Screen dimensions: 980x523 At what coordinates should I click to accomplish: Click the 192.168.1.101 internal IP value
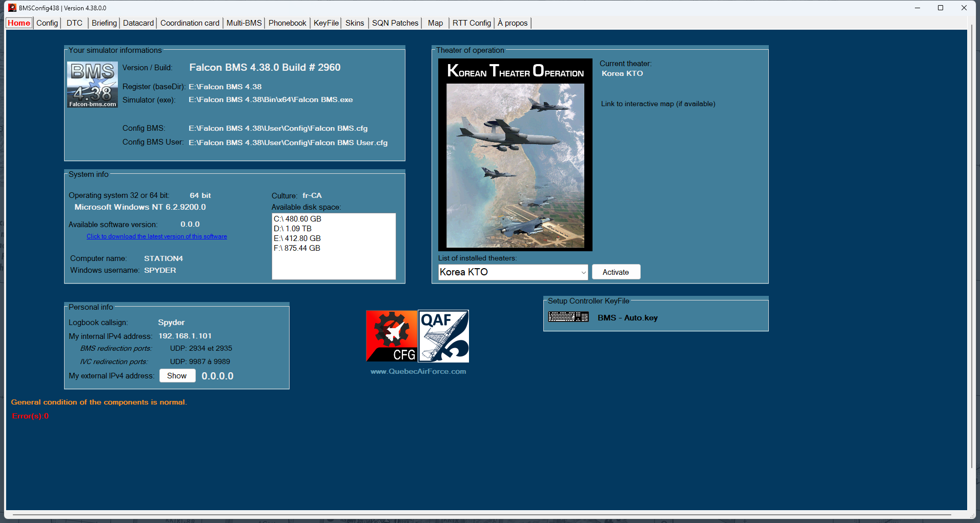(185, 336)
